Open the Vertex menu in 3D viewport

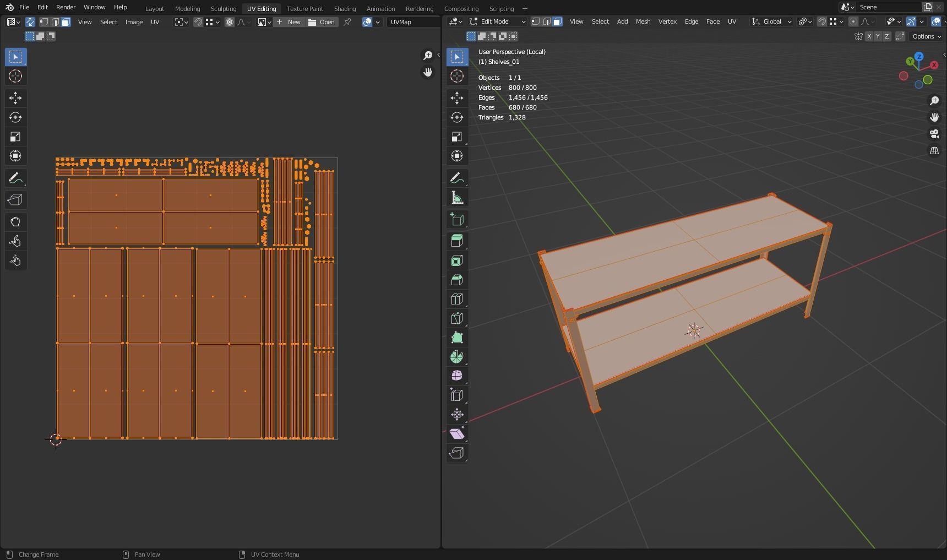(x=667, y=21)
